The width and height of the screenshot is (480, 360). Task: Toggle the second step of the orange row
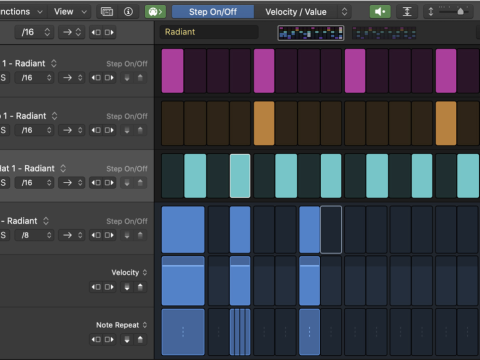[x=195, y=123]
